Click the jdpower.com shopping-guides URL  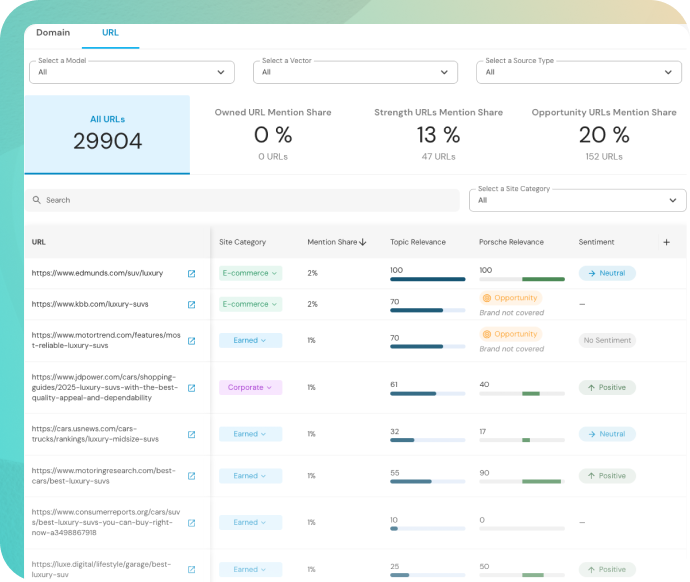pyautogui.click(x=105, y=388)
